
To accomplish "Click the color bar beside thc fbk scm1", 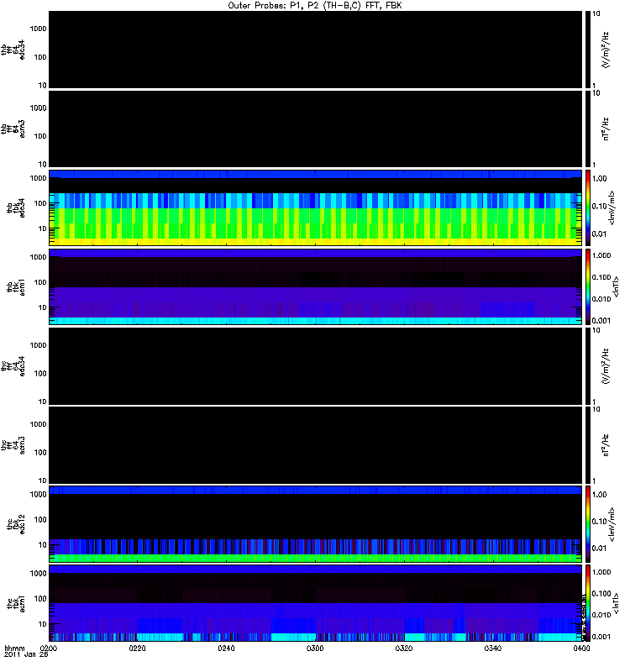I will click(x=588, y=603).
